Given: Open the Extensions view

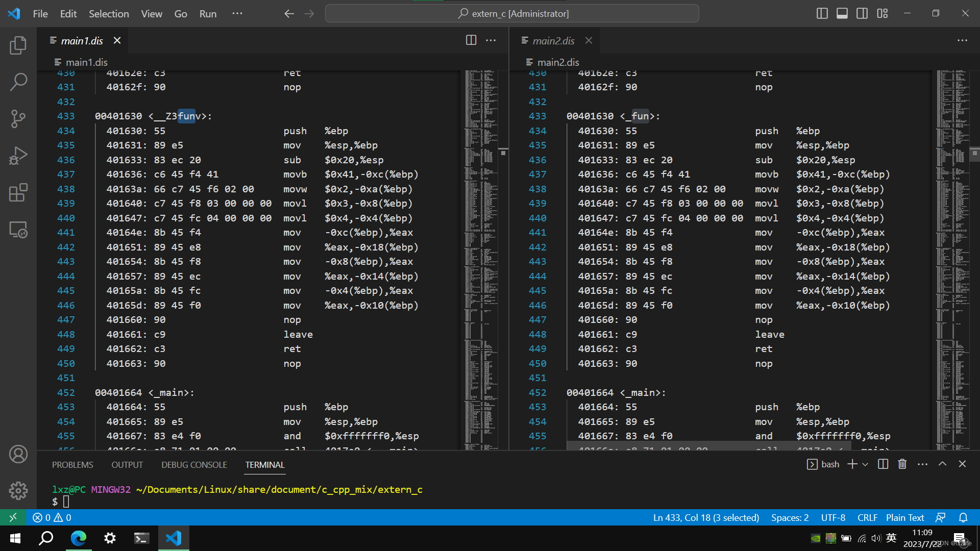Looking at the screenshot, I should 18,192.
